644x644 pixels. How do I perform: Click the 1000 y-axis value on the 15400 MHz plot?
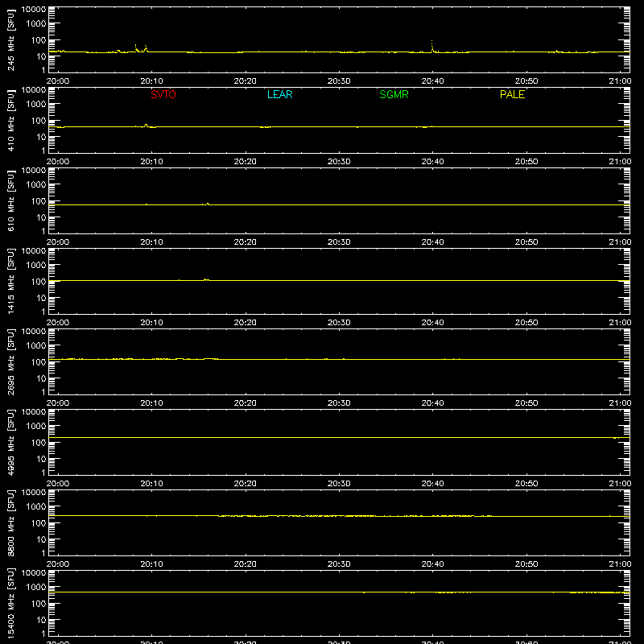[36, 588]
